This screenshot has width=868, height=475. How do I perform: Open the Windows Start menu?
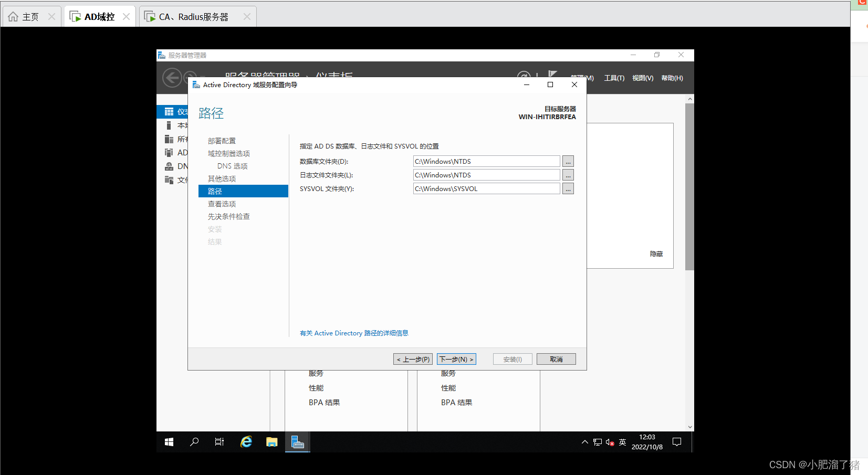(x=169, y=442)
